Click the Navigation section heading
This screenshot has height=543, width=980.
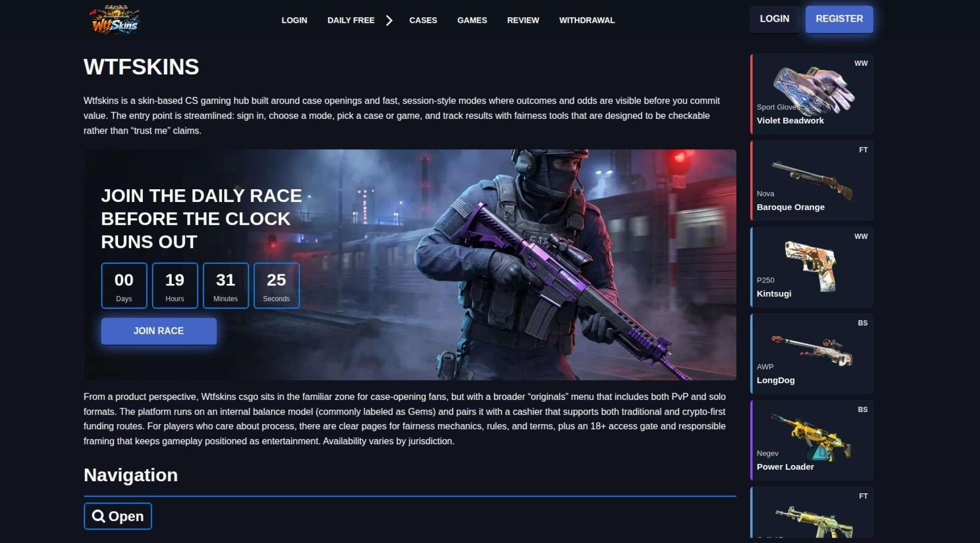131,475
